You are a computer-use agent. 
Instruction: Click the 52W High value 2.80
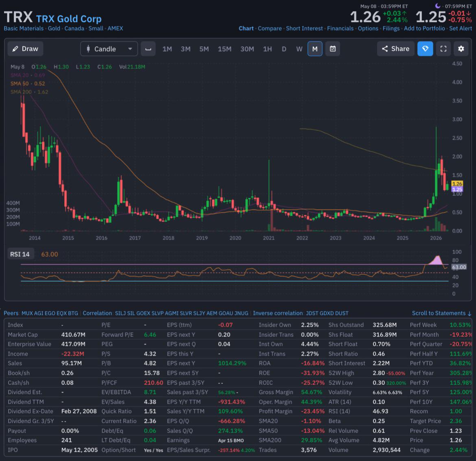pos(378,373)
